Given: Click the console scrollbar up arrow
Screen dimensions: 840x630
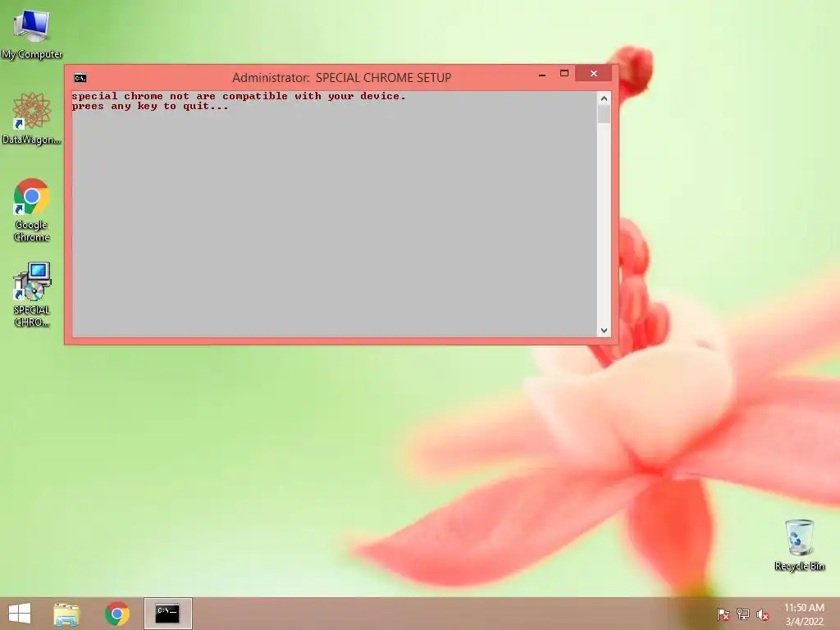Looking at the screenshot, I should 604,98.
